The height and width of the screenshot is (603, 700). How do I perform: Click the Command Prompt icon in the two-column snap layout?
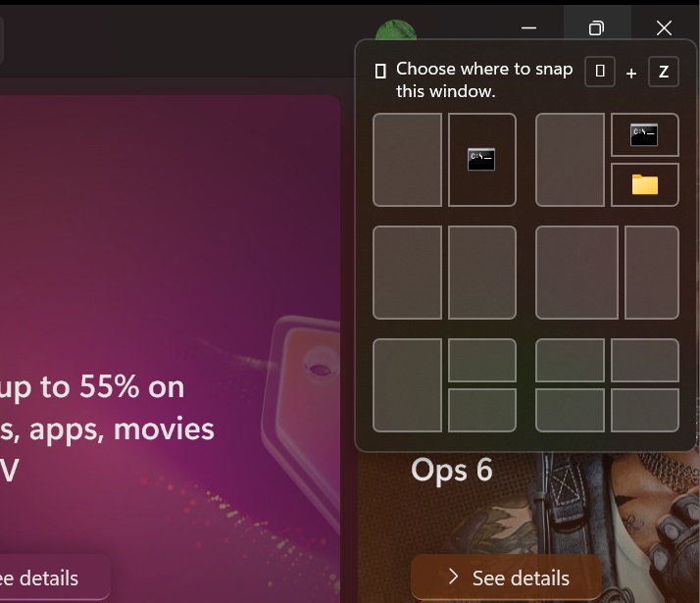[481, 160]
